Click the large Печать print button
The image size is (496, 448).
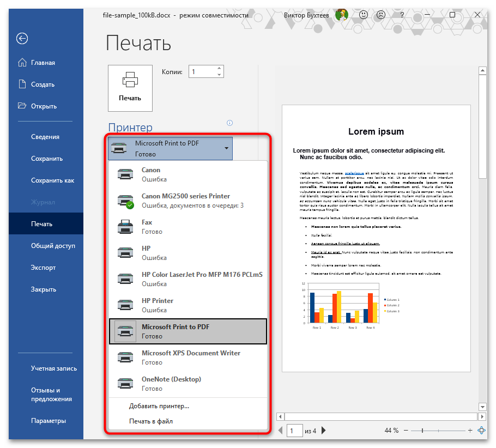pyautogui.click(x=130, y=88)
